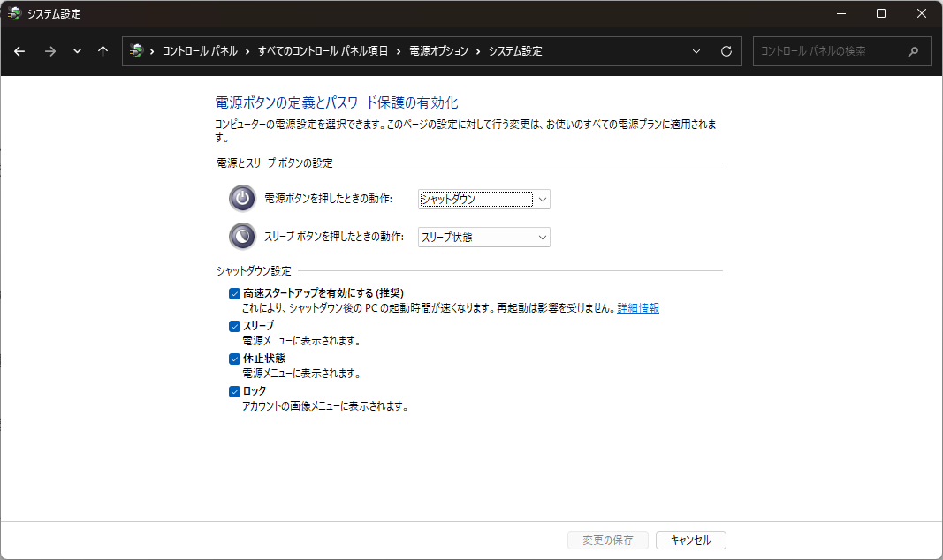Uncheck the スリープ checkbox
This screenshot has width=943, height=560.
point(234,326)
